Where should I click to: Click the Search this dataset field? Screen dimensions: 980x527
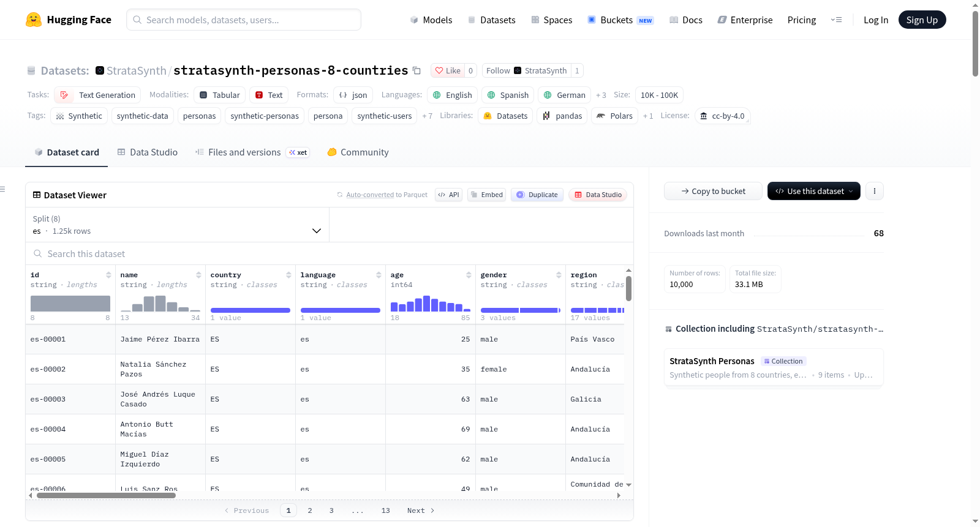pos(330,253)
